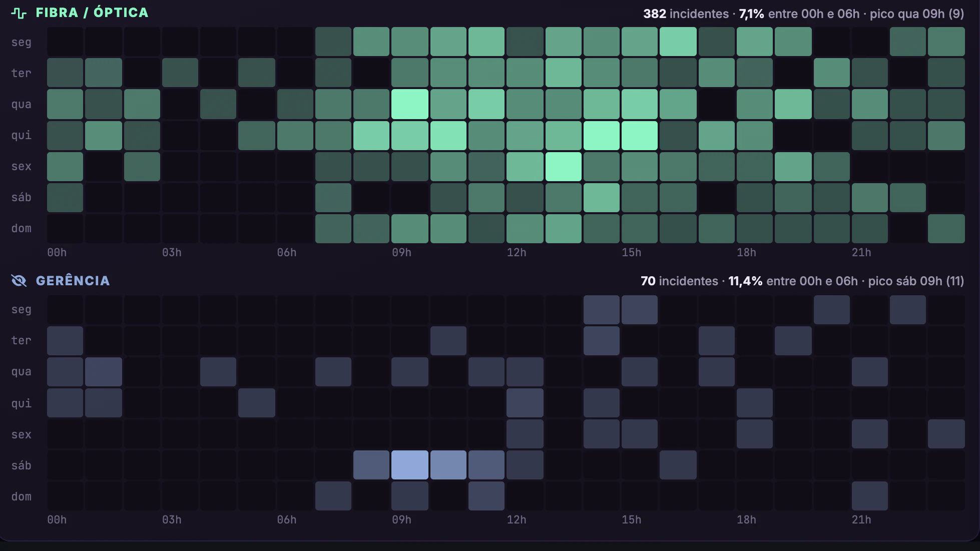Click the pulse icon beside Fibra / Óptica
This screenshot has height=551, width=980.
pyautogui.click(x=19, y=13)
